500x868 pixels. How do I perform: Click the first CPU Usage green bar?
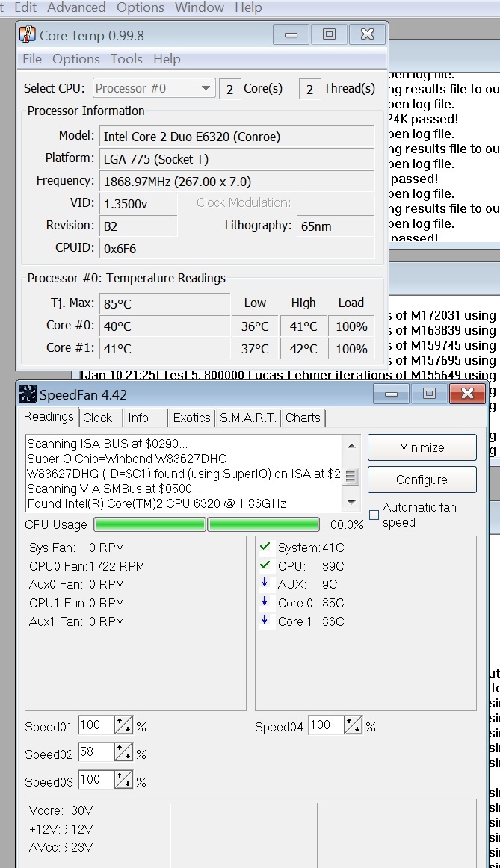150,524
